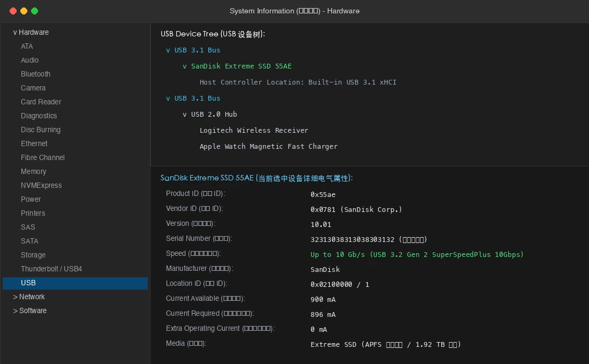Select Audio in the Hardware list
Image resolution: width=589 pixels, height=364 pixels.
[29, 60]
